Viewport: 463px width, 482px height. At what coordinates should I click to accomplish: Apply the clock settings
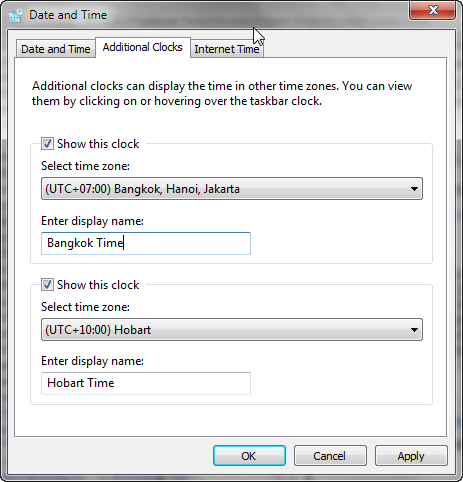pos(411,456)
